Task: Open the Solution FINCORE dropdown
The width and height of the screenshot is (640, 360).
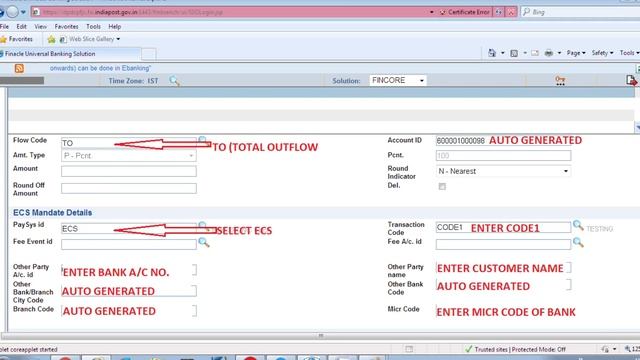Action: click(x=398, y=80)
